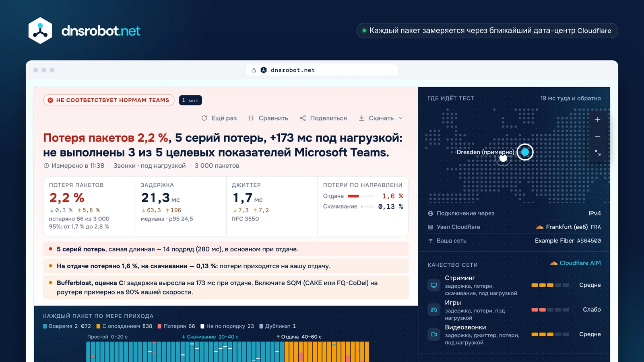This screenshot has height=362, width=644.
Task: Click the 'Отдача' loss progress bar
Action: (x=361, y=196)
